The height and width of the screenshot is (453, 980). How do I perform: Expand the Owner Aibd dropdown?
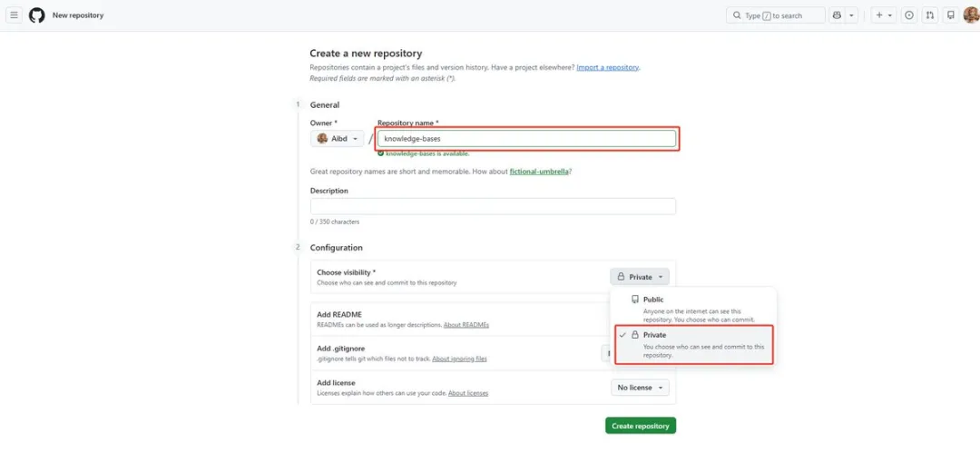(x=338, y=139)
